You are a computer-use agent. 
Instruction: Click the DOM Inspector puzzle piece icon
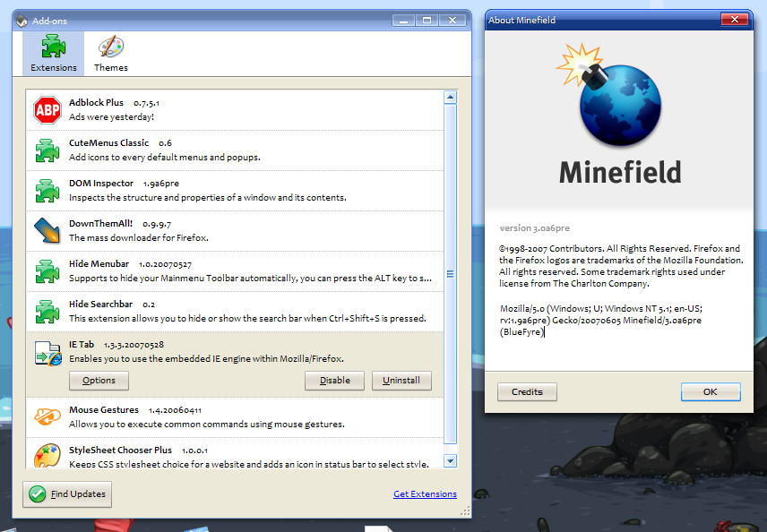click(x=47, y=191)
